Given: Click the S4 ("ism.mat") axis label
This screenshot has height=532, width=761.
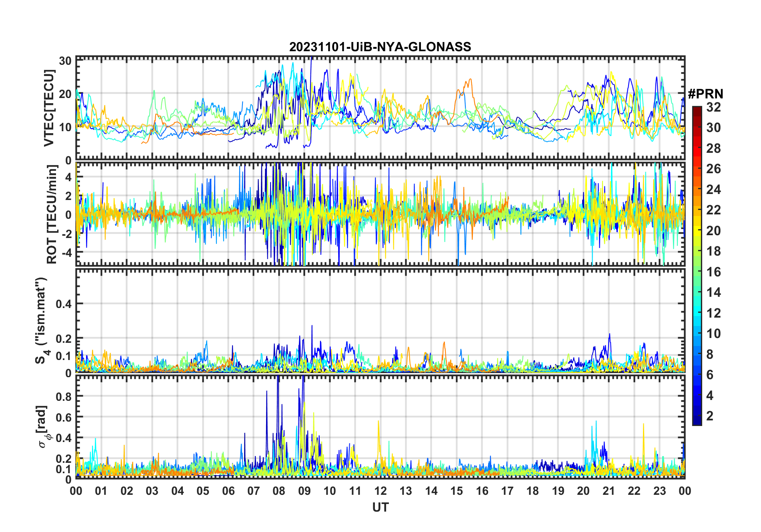Looking at the screenshot, I should pos(41,321).
